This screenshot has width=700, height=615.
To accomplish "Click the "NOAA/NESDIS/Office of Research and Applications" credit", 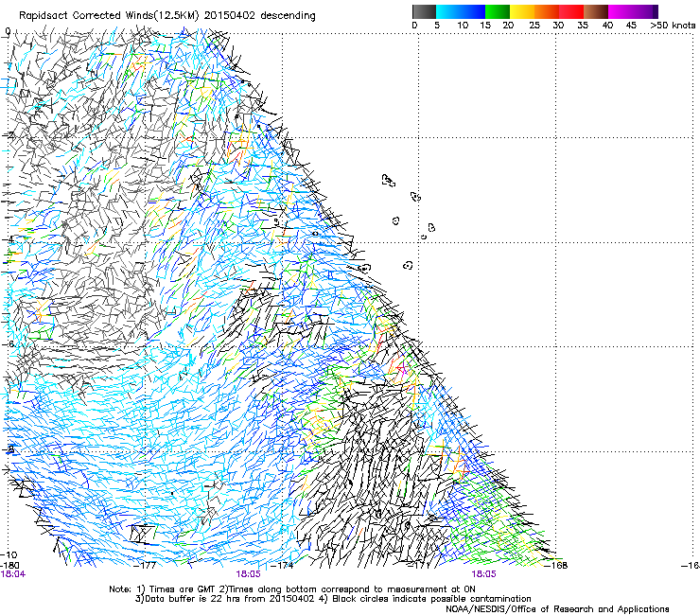I will pyautogui.click(x=557, y=609).
